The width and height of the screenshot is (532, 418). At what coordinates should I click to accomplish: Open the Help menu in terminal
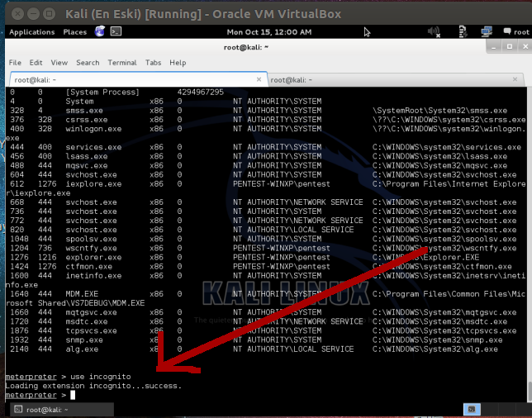click(x=178, y=63)
